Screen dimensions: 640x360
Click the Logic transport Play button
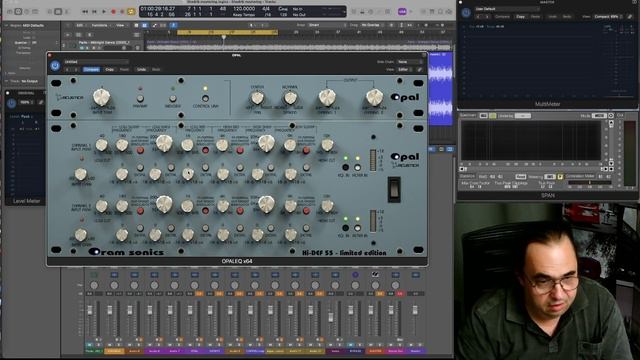pos(104,12)
